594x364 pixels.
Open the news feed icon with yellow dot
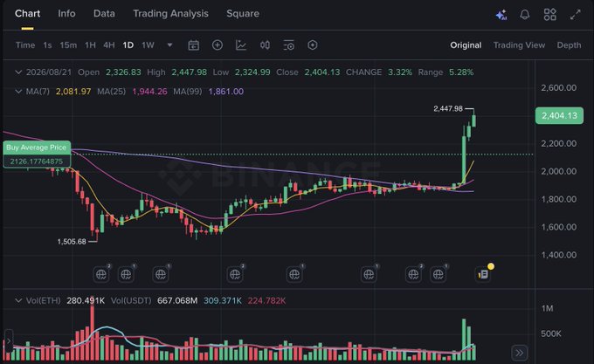483,273
